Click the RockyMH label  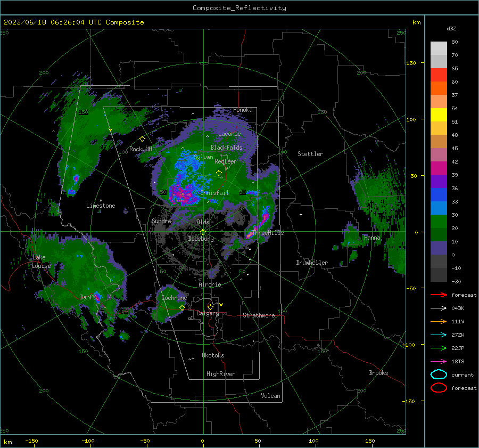141,149
